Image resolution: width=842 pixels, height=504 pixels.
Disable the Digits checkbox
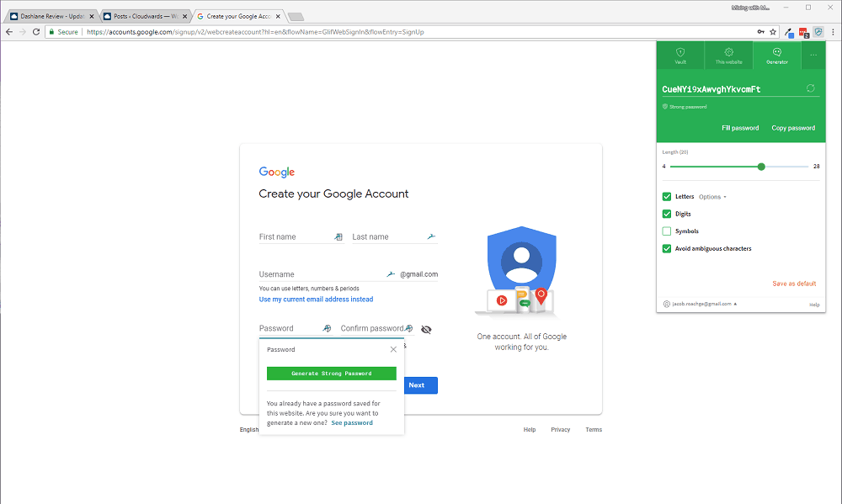coord(666,214)
